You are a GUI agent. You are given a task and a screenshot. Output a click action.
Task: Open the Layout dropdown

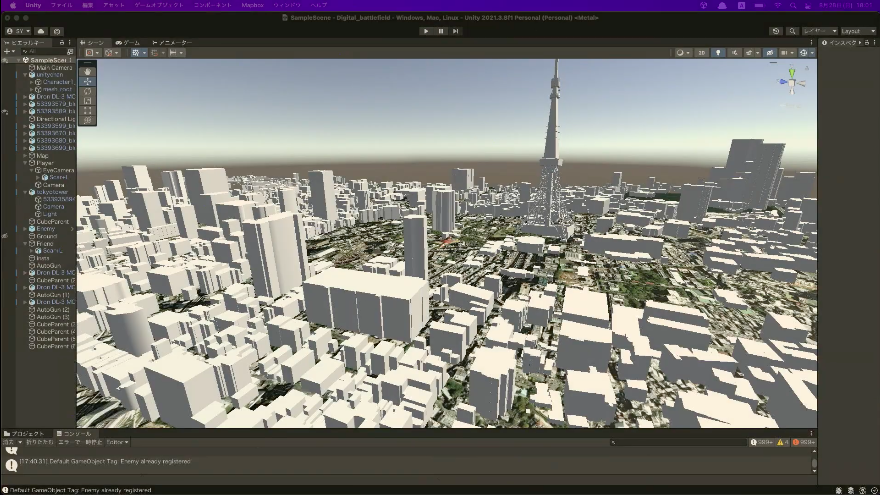click(x=857, y=31)
